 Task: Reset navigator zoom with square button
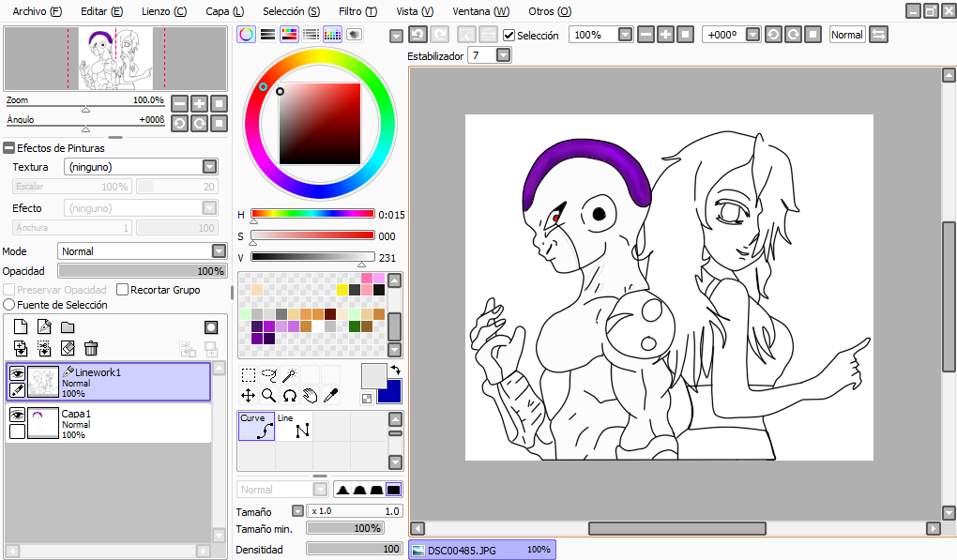click(219, 103)
